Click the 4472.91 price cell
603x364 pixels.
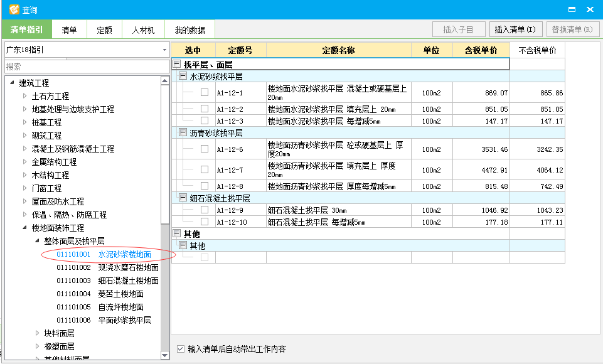tap(481, 169)
